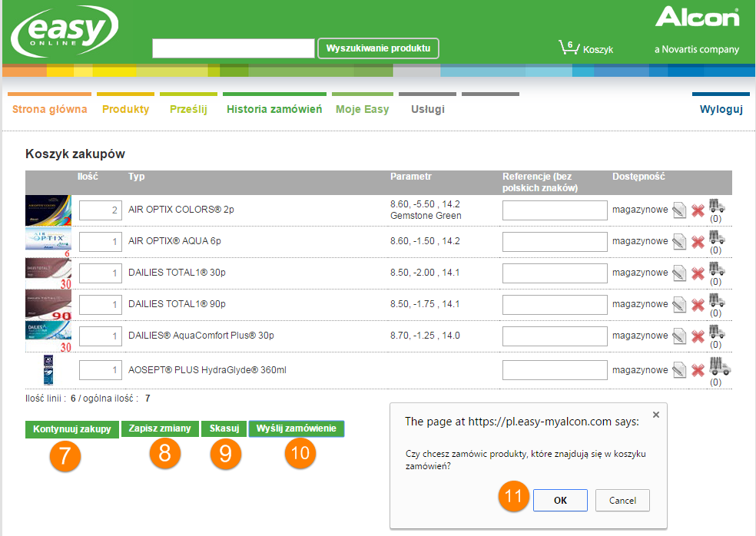This screenshot has width=756, height=536.
Task: Click DAILIES TOTAL1 90 pack thumbnail
Action: point(48,305)
